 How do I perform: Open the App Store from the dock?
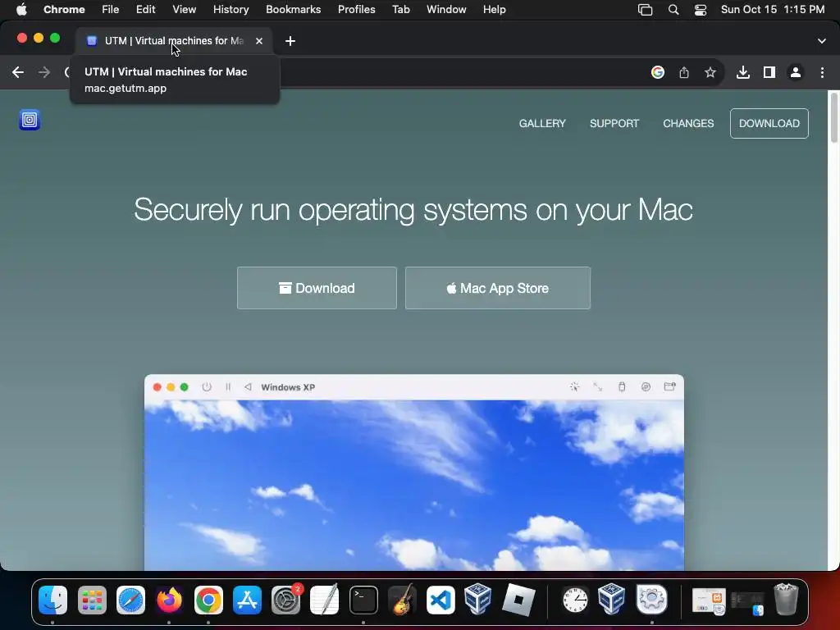(x=247, y=600)
